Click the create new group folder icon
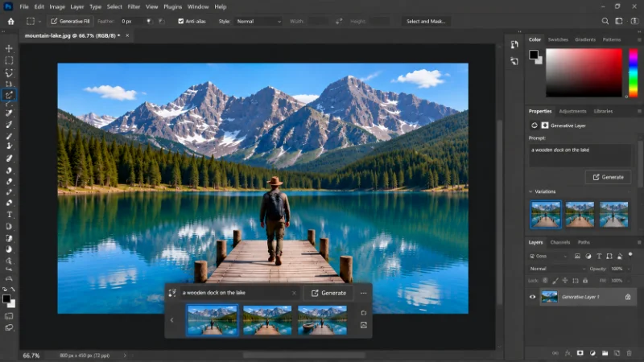This screenshot has width=644, height=362. (x=605, y=353)
